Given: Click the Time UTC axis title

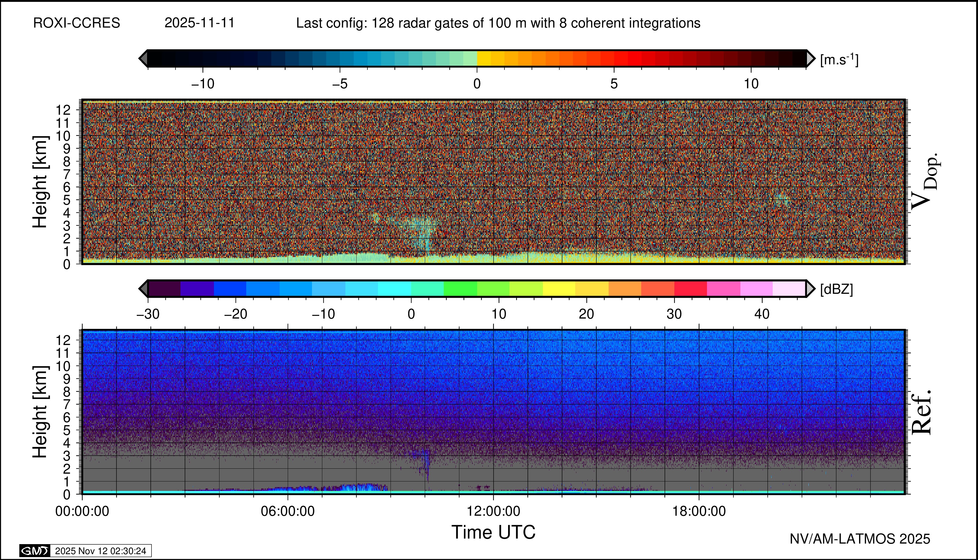Looking at the screenshot, I should click(493, 532).
